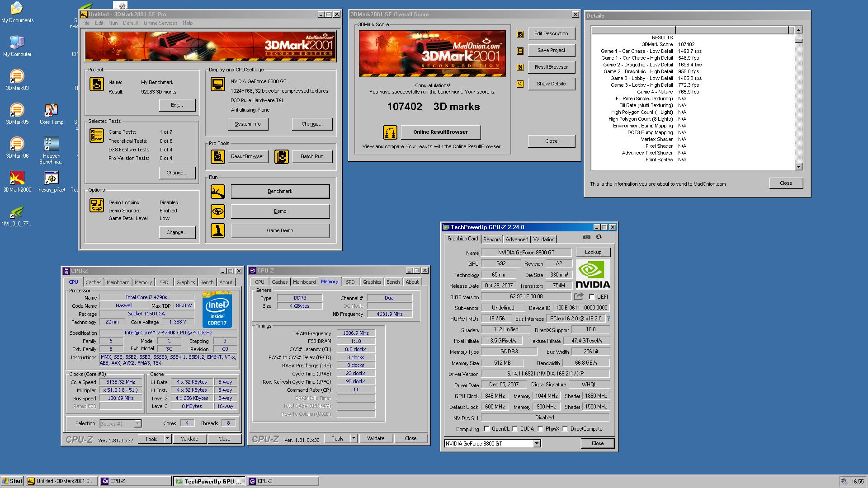Click the Validate button in left CPU-Z
Screen dimensions: 868x488
(x=189, y=439)
